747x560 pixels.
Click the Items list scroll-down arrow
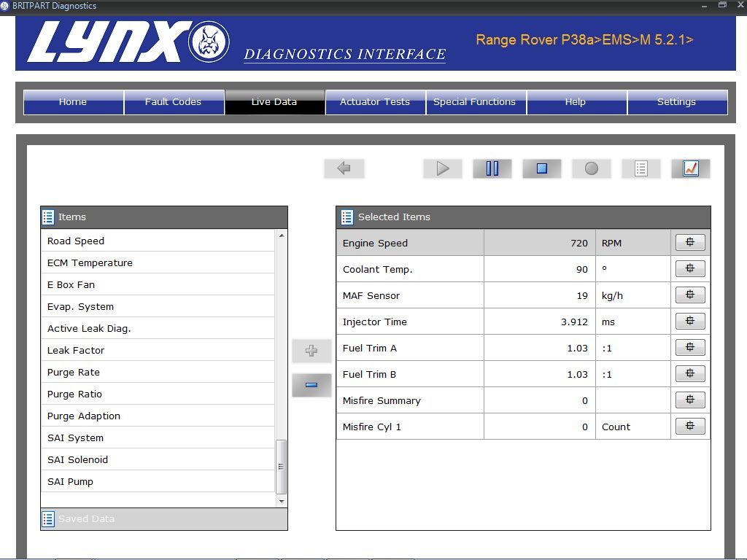(x=282, y=502)
